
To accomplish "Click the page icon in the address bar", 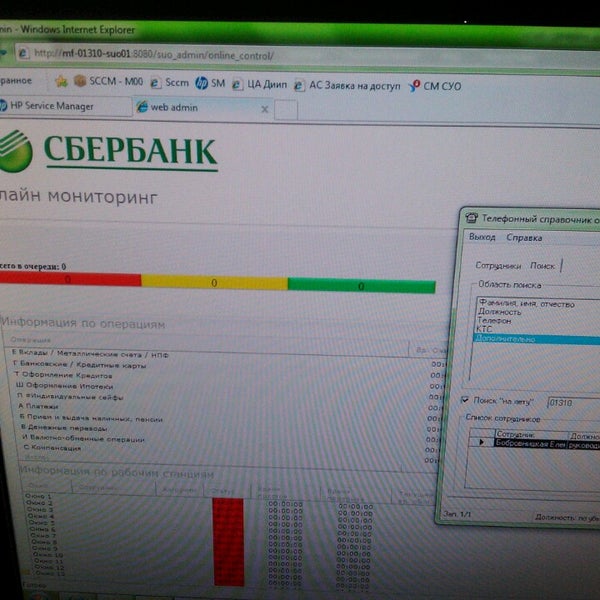I will [23, 53].
